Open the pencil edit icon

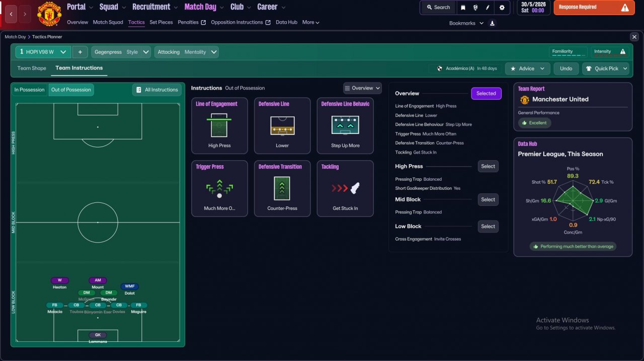(x=488, y=8)
